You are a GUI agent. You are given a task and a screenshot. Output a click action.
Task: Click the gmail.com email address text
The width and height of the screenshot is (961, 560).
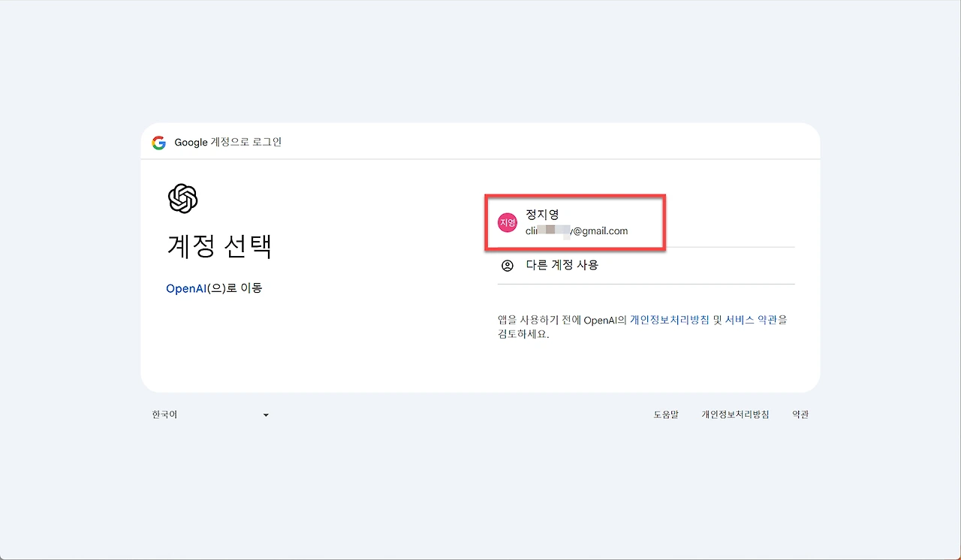click(x=577, y=231)
